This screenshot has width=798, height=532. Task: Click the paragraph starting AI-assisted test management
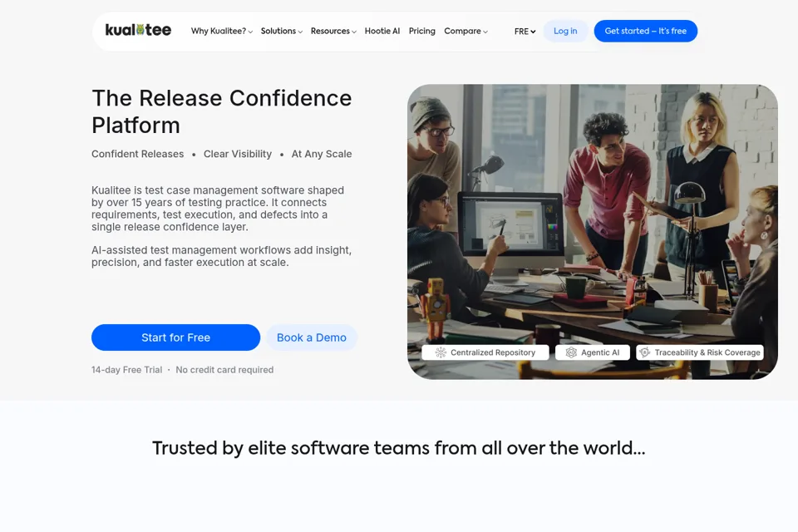pyautogui.click(x=221, y=256)
